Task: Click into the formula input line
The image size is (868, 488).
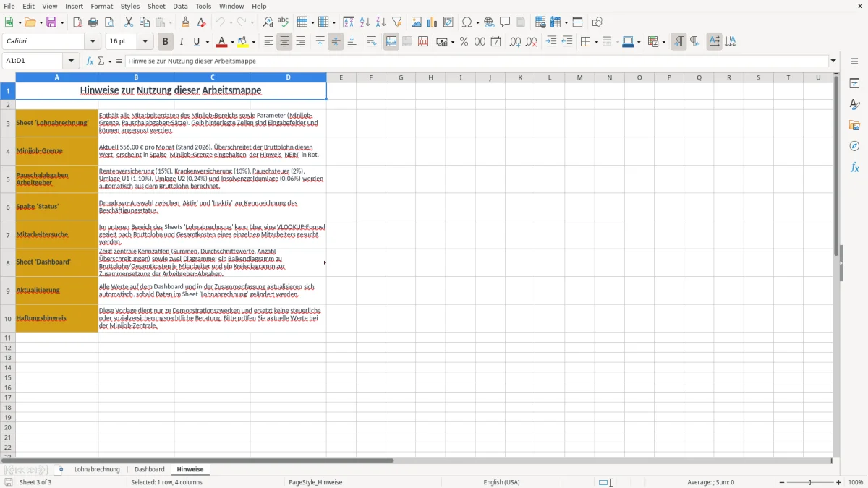Action: pyautogui.click(x=477, y=61)
